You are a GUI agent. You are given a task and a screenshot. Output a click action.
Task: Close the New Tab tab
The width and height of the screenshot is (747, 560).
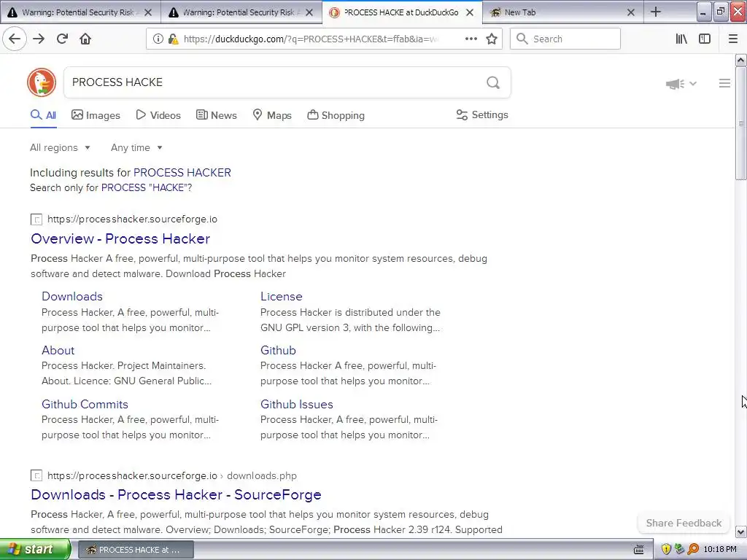tap(631, 12)
